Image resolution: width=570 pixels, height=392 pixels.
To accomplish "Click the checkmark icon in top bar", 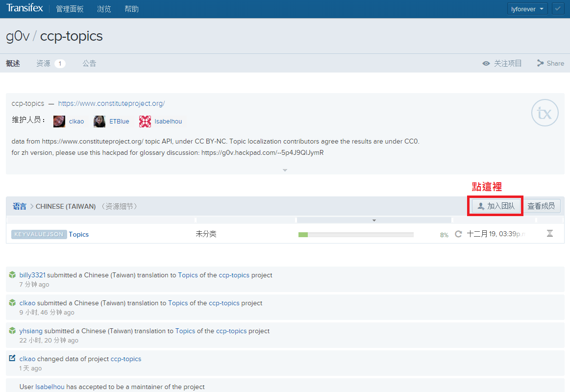I will (x=558, y=9).
